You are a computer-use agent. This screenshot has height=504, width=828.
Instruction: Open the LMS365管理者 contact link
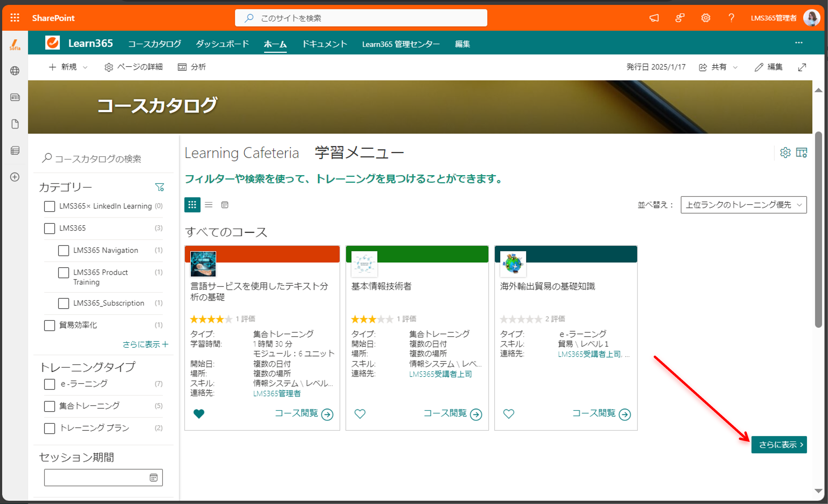coord(277,393)
